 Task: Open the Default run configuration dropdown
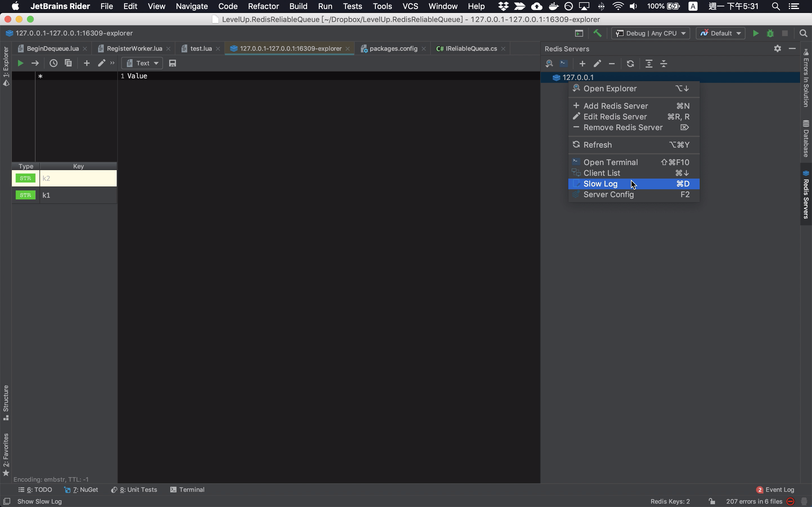720,33
